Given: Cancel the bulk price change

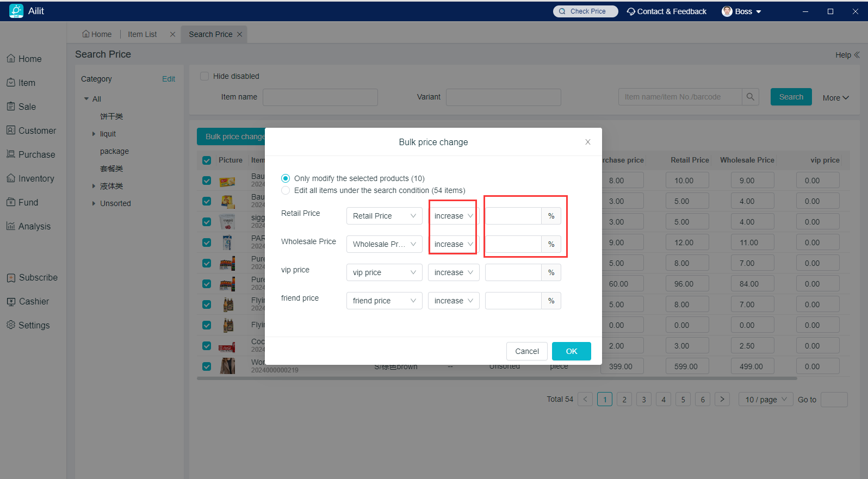Looking at the screenshot, I should point(526,351).
